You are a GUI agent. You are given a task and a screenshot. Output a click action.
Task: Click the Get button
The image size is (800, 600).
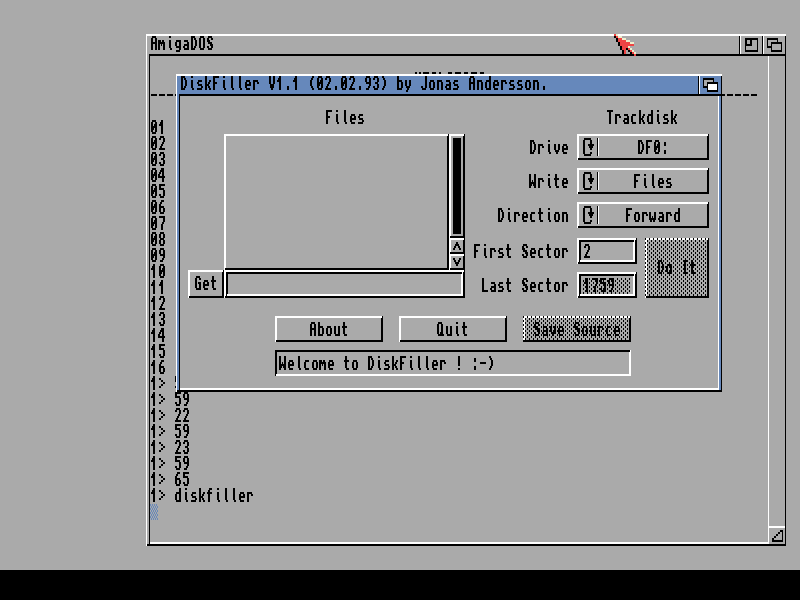click(x=206, y=284)
